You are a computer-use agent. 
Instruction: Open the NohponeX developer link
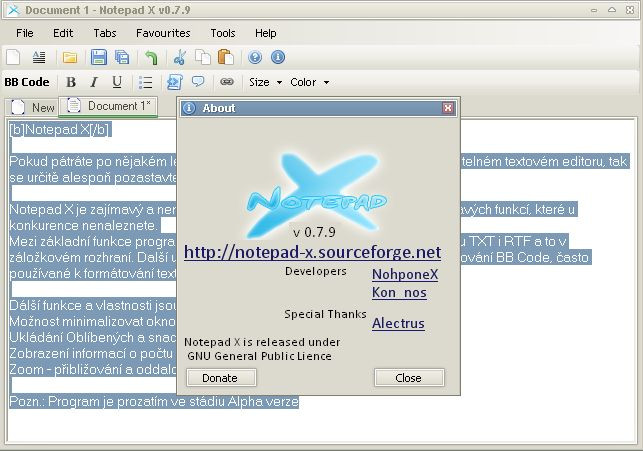coord(405,274)
